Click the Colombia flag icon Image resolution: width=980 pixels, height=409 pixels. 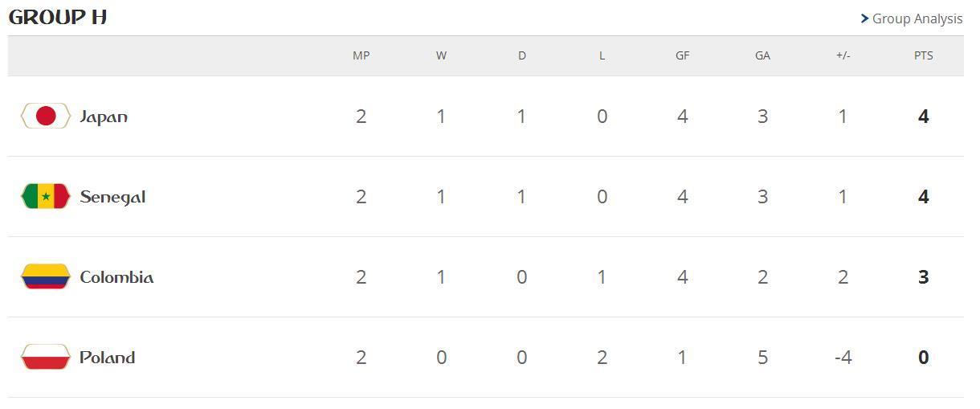click(x=46, y=277)
